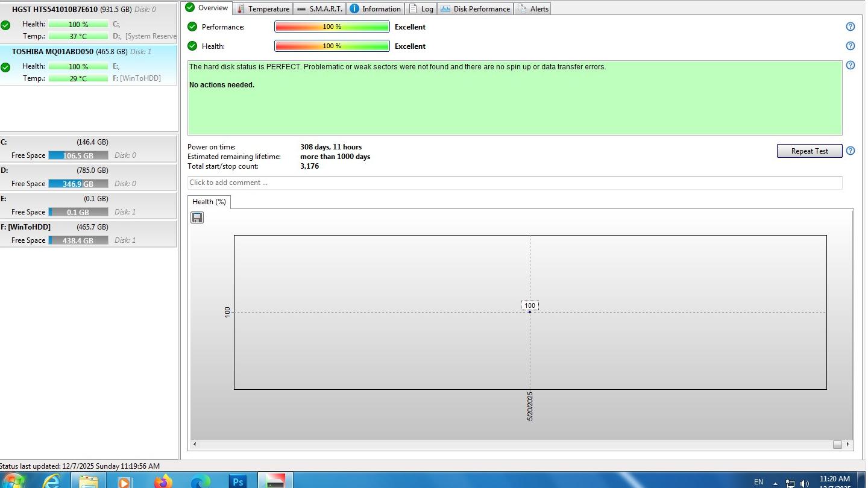Click the save icon above the health chart
This screenshot has width=868, height=488.
coord(197,217)
